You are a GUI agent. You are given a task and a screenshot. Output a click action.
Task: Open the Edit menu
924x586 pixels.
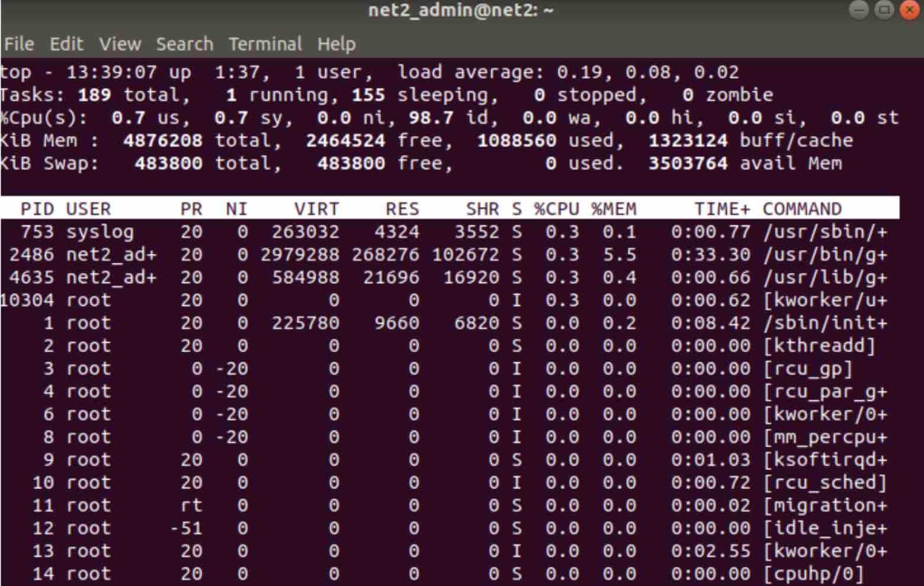pyautogui.click(x=66, y=44)
